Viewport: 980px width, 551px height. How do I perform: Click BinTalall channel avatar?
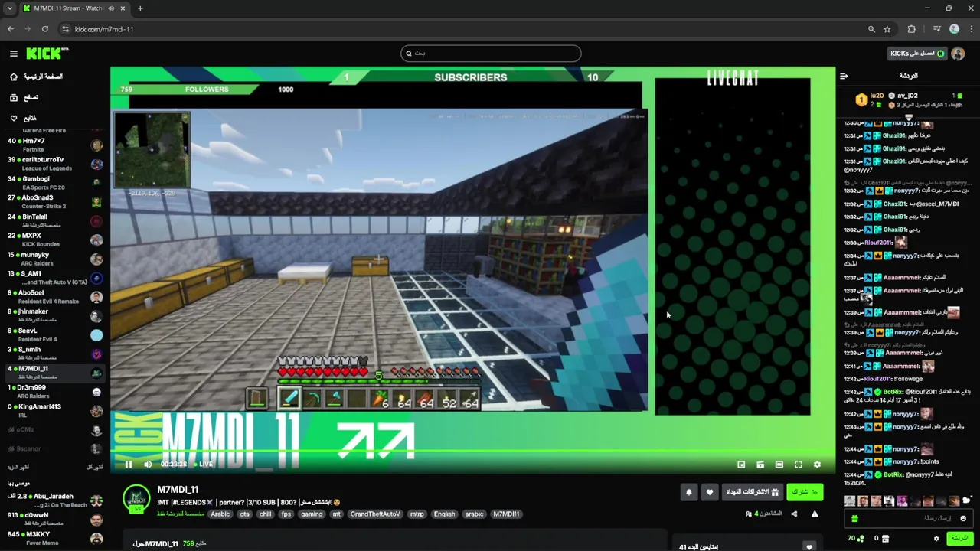coord(96,221)
